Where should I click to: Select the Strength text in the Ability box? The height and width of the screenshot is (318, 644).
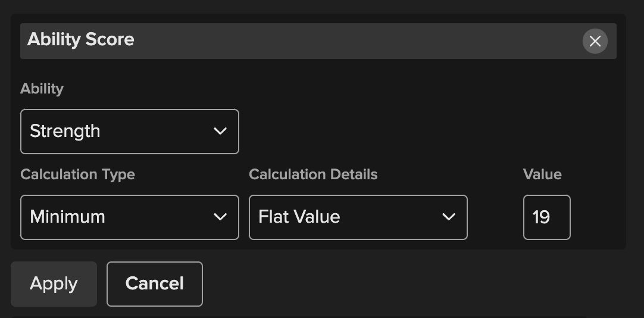65,131
